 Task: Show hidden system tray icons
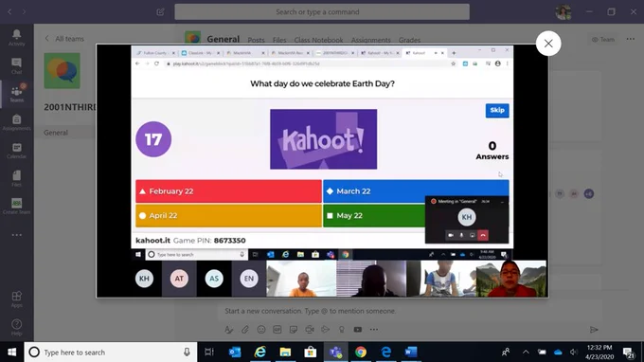526,353
